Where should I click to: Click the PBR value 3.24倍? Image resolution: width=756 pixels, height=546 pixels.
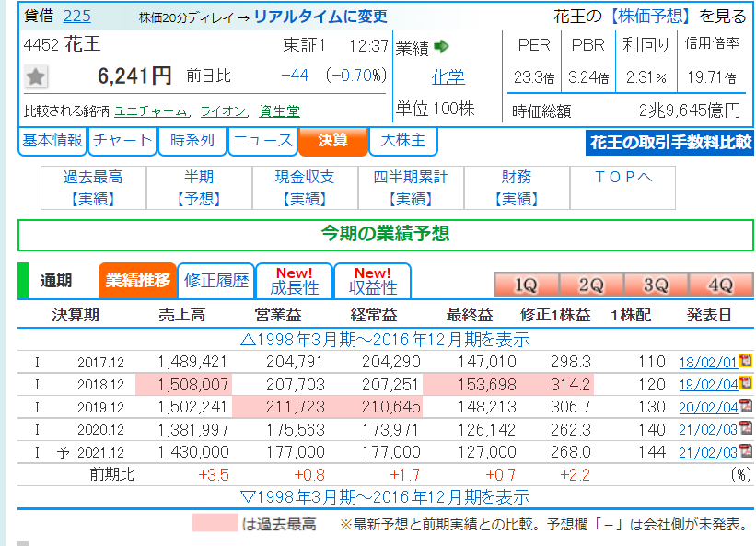coord(588,77)
